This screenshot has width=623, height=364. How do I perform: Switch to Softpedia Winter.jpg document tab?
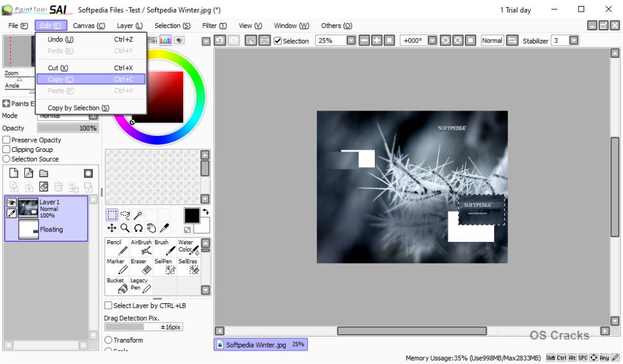click(x=261, y=345)
